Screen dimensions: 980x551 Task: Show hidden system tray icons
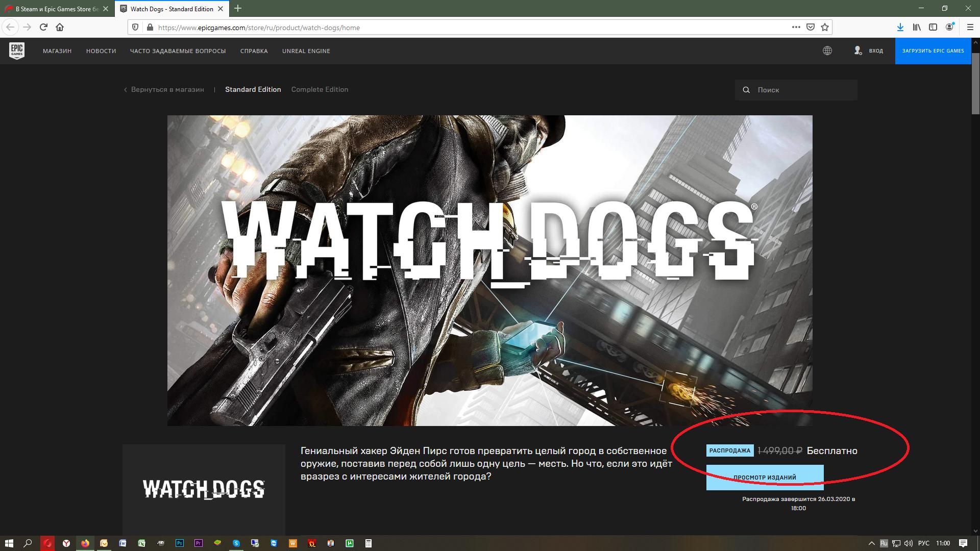(x=871, y=543)
